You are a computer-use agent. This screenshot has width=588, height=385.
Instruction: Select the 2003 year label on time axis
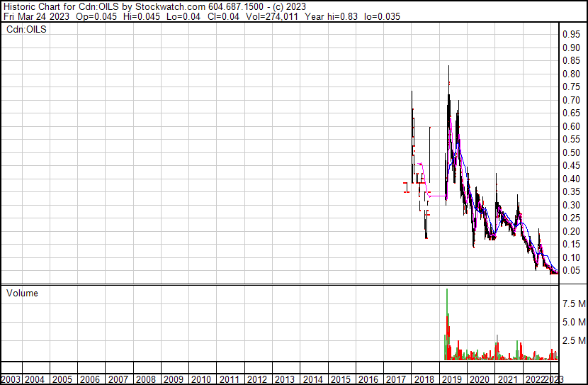pos(12,379)
